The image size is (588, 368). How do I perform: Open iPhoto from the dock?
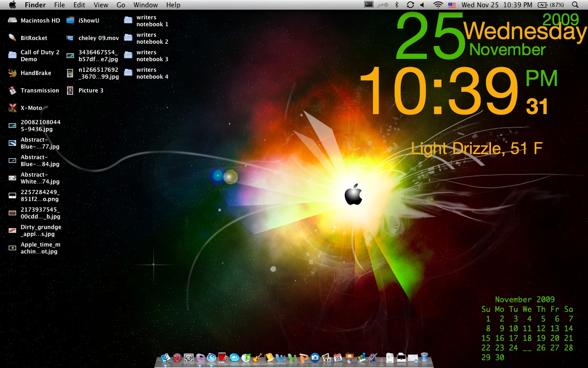[x=326, y=357]
